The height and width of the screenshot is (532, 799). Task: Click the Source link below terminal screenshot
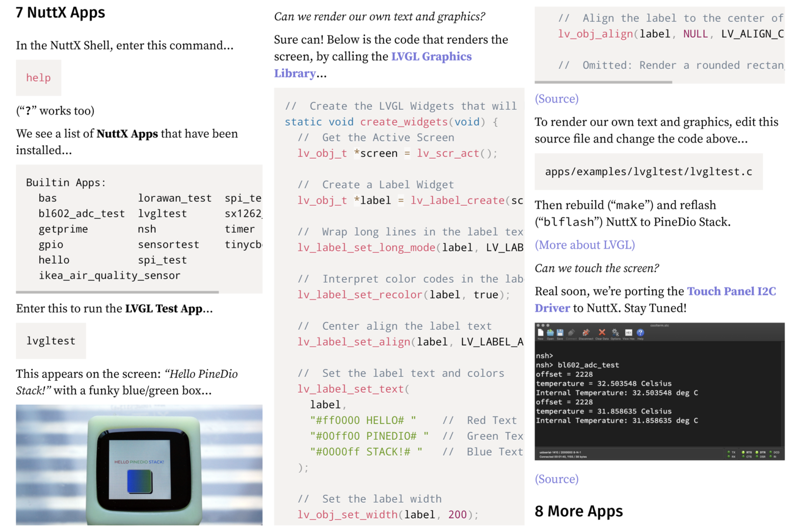(x=556, y=479)
